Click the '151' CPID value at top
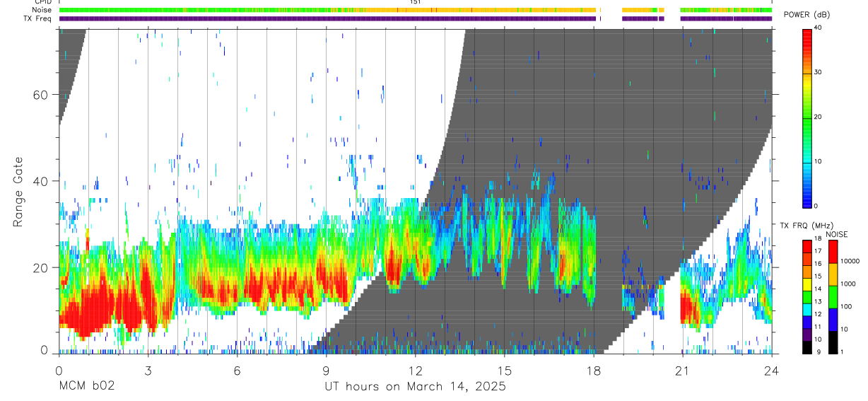Image resolution: width=868 pixels, height=401 pixels. coord(415,2)
